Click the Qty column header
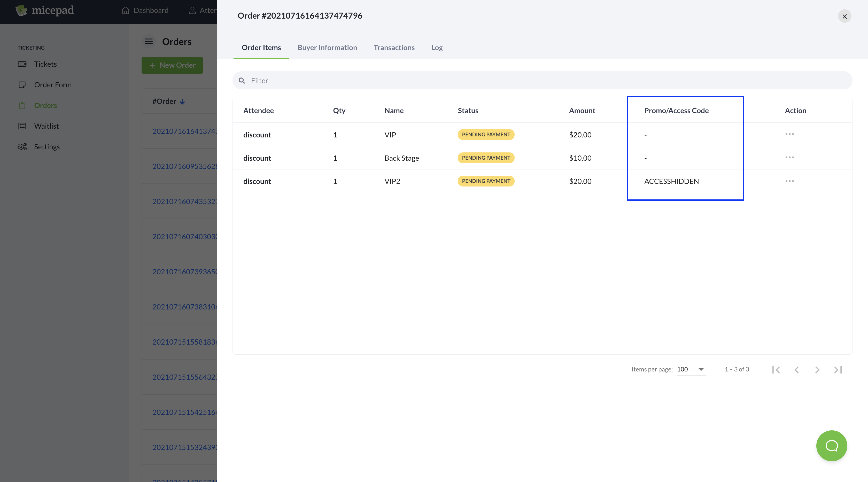 (339, 111)
